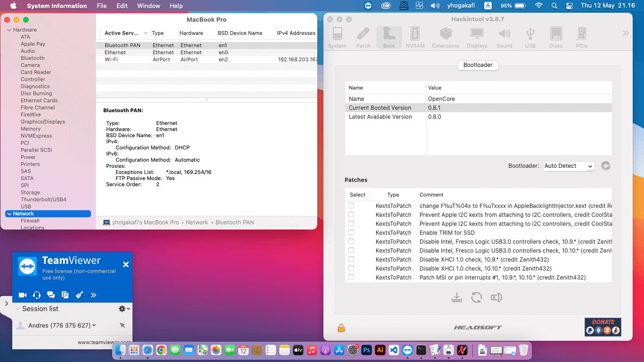Tick the AppleBacklightInjector patch checkbox
Viewport: 644px width, 362px height.
coord(351,206)
